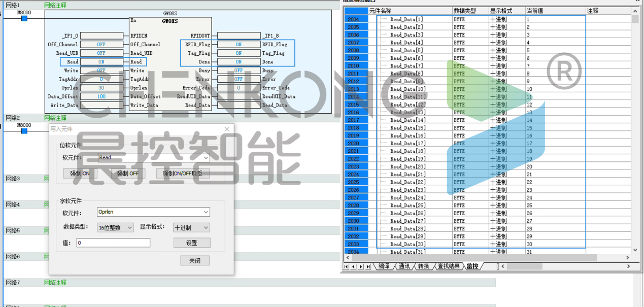Click the previous-tab arrow in the tab strip

(354, 266)
